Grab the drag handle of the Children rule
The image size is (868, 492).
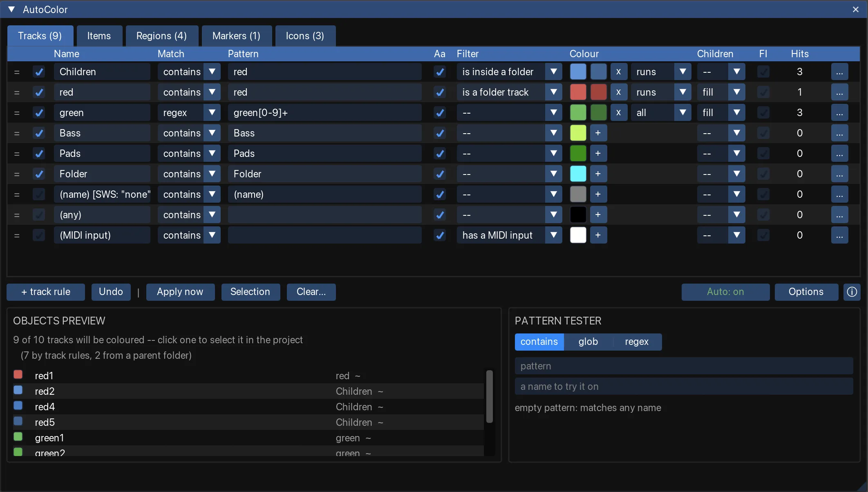[x=17, y=72]
